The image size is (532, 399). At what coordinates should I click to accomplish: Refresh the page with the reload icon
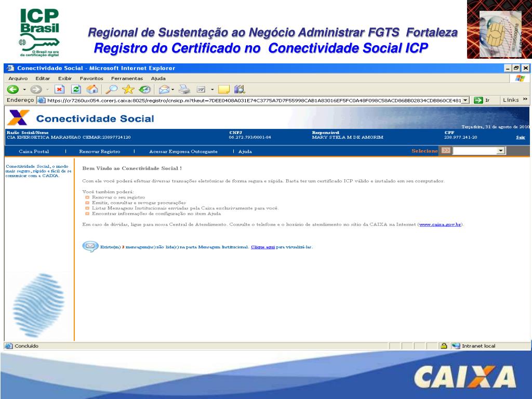pyautogui.click(x=76, y=89)
